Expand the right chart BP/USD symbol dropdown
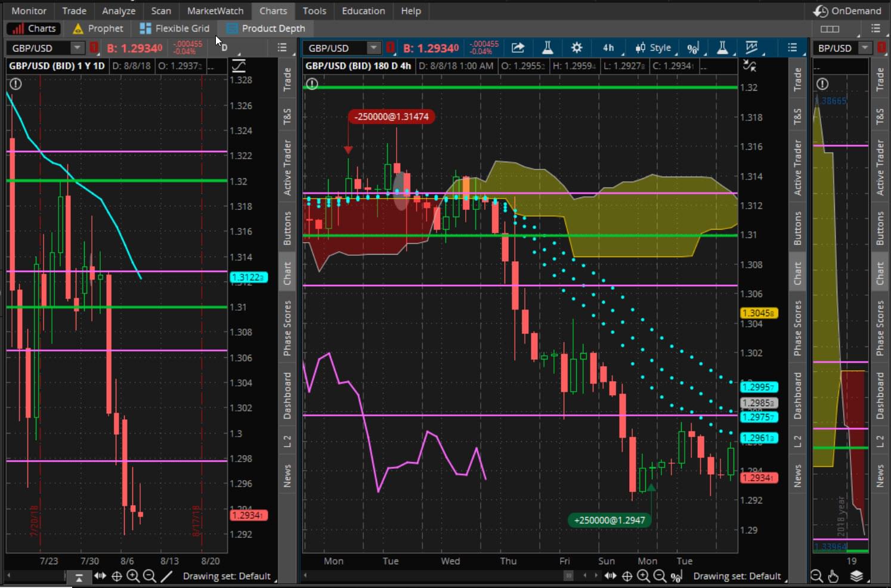891x588 pixels. point(865,48)
